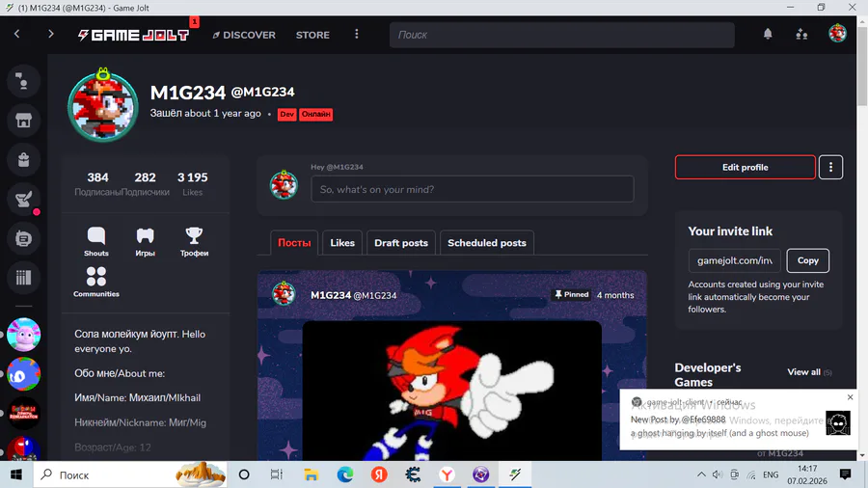Click the taskbar Поиск search box

pyautogui.click(x=130, y=474)
